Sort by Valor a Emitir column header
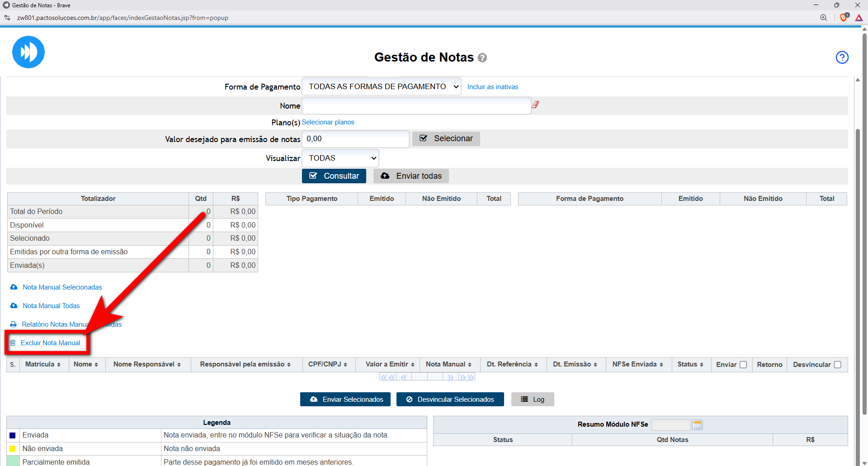Screen dimensions: 868x466 tap(390, 364)
